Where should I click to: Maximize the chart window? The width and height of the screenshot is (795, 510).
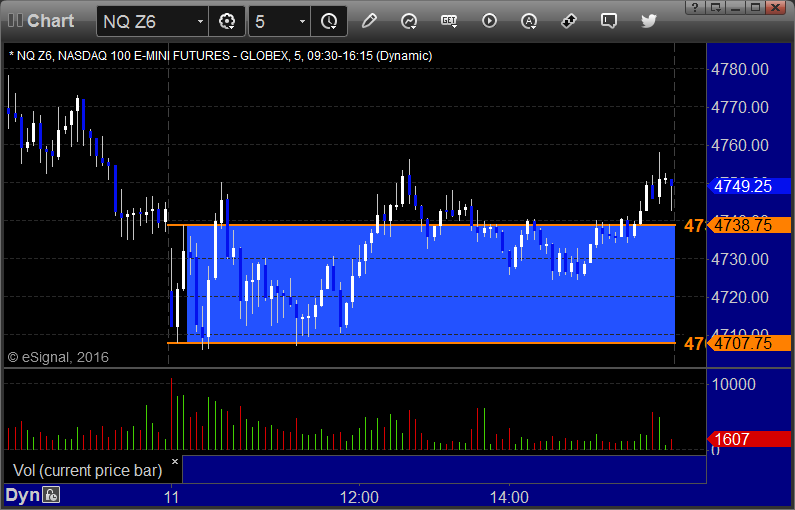click(x=755, y=7)
